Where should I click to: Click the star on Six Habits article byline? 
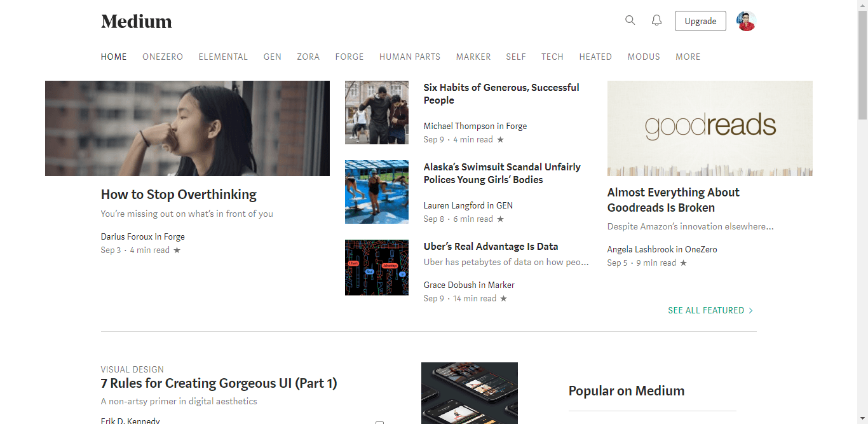coord(501,140)
